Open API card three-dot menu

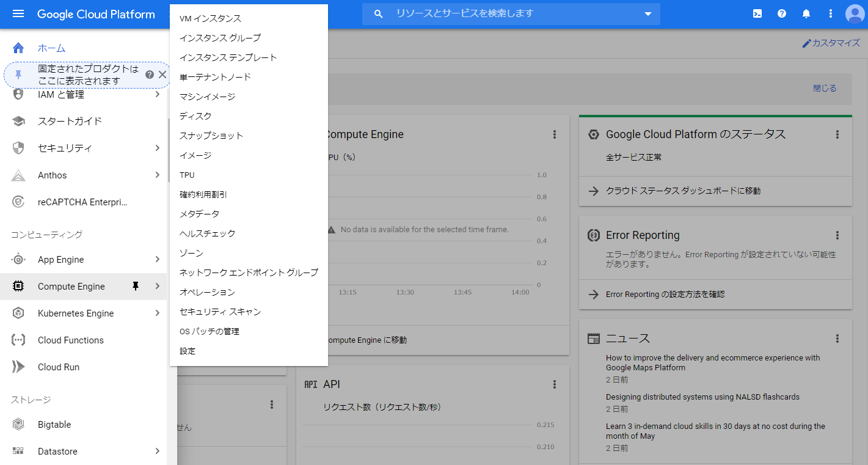[555, 384]
